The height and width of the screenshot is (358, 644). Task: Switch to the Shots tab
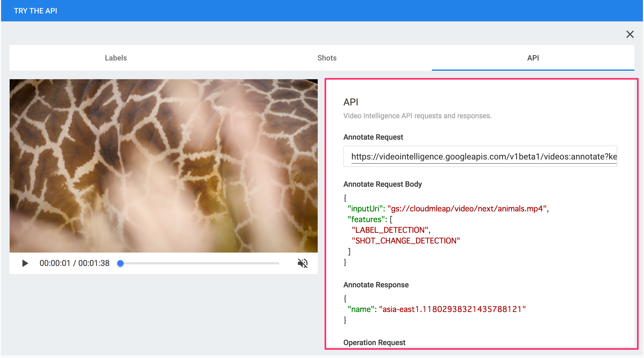pos(327,58)
